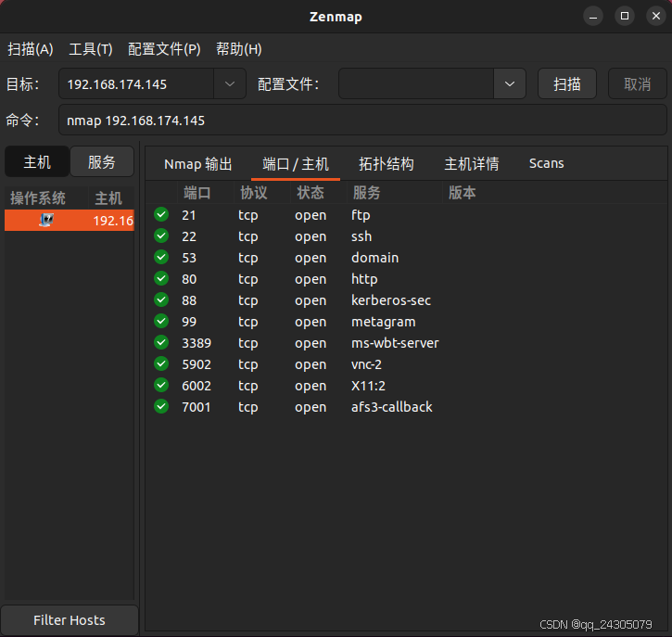Screen dimensions: 672x637
Task: Switch to the Scans tab
Action: [547, 164]
